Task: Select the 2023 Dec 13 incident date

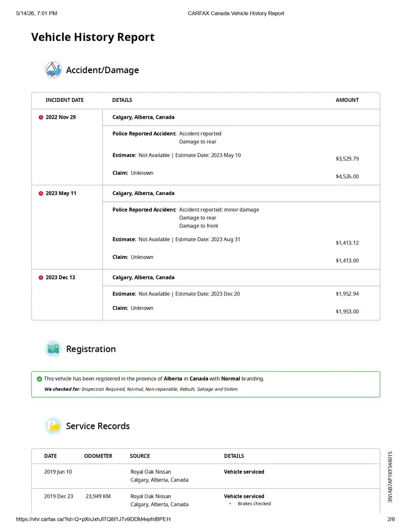Action: point(60,277)
